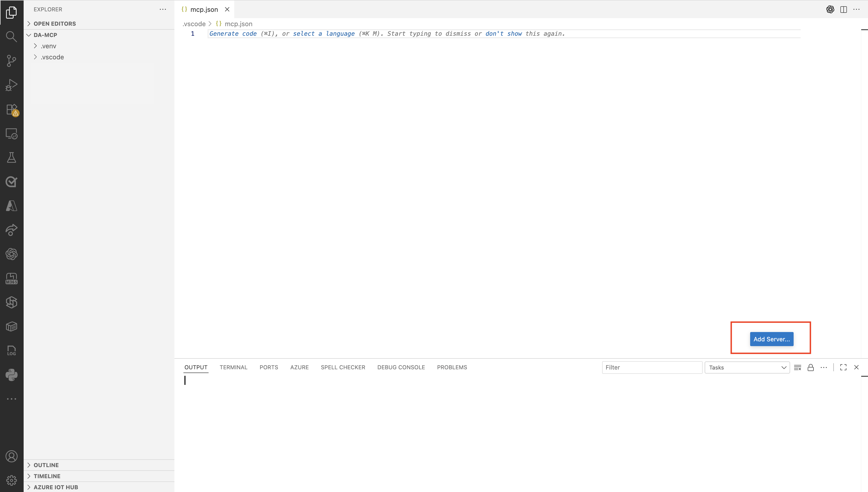Open the Source Control view
The image size is (868, 492).
[x=12, y=61]
